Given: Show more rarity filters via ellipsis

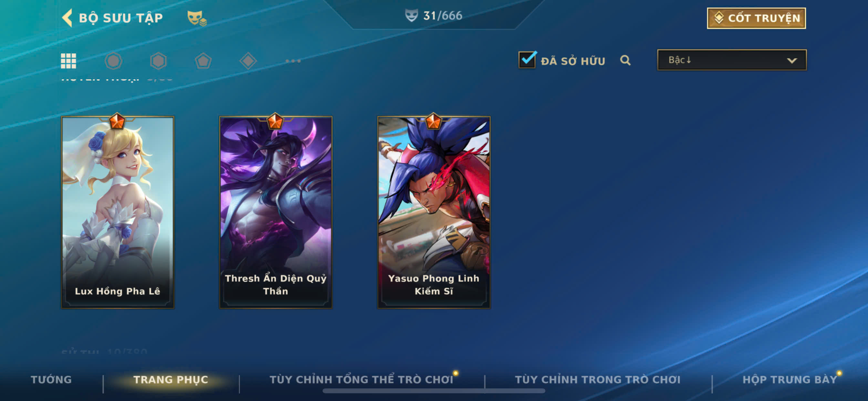Looking at the screenshot, I should point(293,61).
